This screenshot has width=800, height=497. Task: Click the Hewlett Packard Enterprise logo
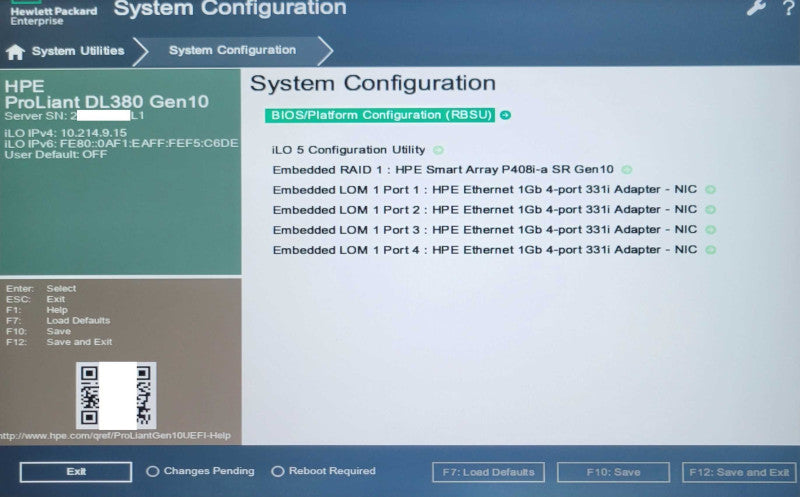pos(54,14)
